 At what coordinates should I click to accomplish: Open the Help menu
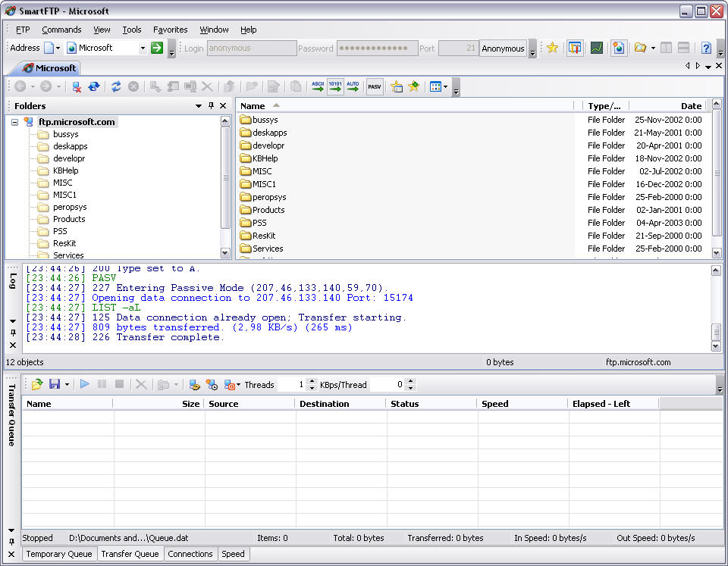point(249,30)
